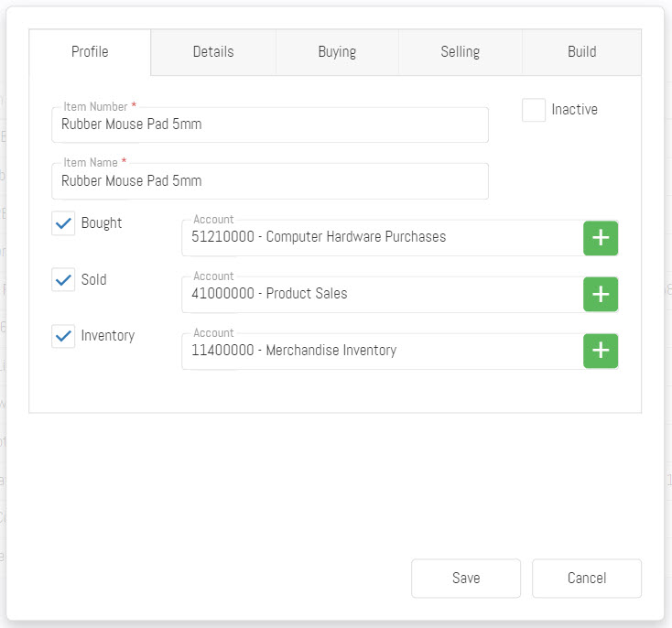Open Computer Hardware Purchases account dropdown
The image size is (672, 628).
pos(382,238)
